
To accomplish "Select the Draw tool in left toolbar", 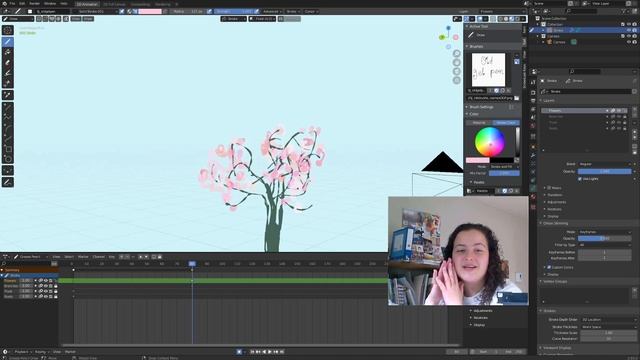I will click(x=8, y=41).
